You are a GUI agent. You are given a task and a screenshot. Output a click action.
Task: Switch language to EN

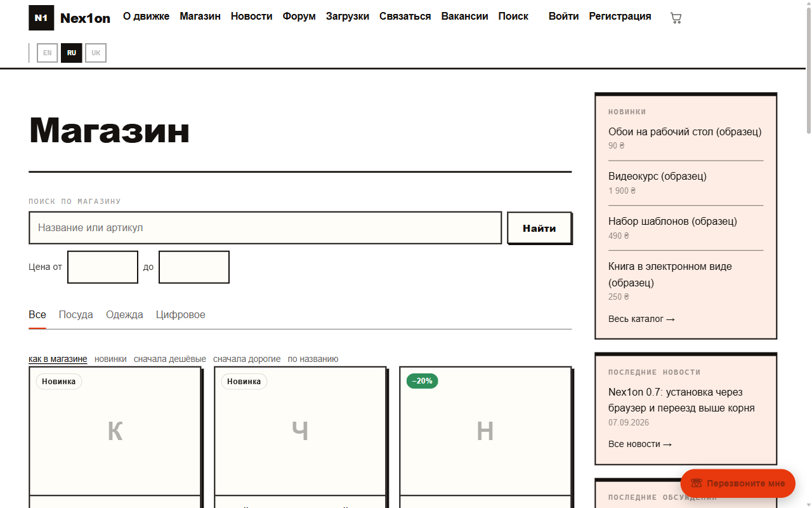(x=48, y=53)
